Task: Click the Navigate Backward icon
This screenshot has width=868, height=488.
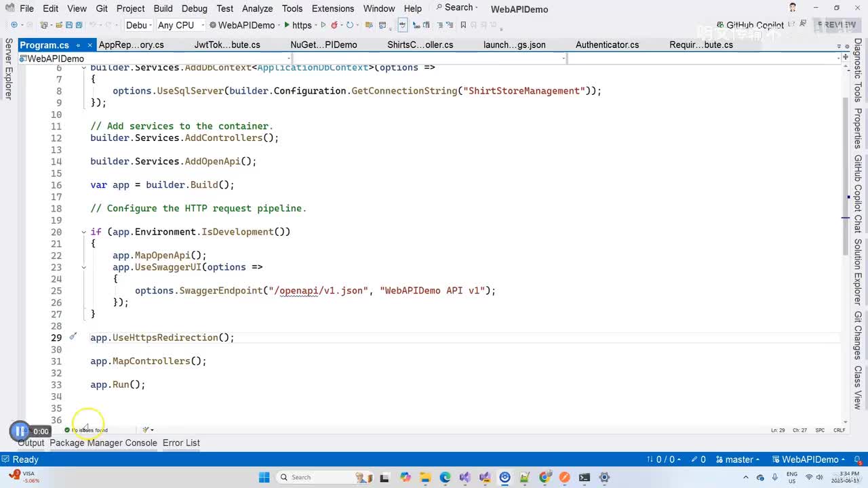Action: click(14, 25)
